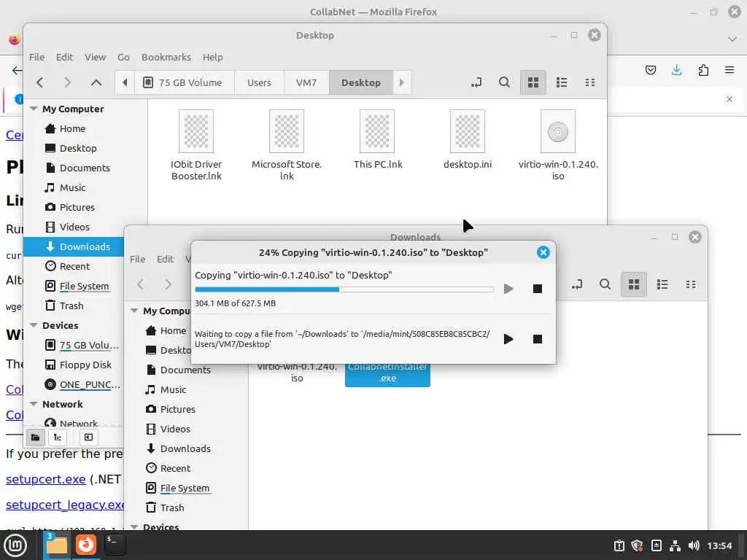This screenshot has height=560, width=747.
Task: Switch Desktop window to icon view
Action: 533,82
